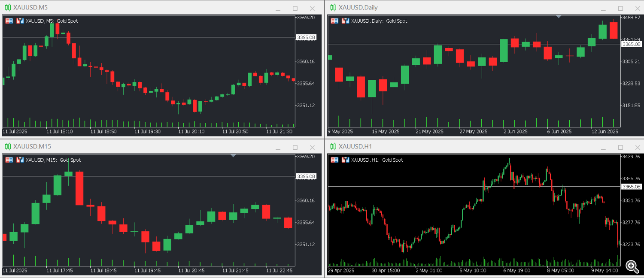644x278 pixels.
Task: Click the magnifier zoom-in icon
Action: point(631,266)
